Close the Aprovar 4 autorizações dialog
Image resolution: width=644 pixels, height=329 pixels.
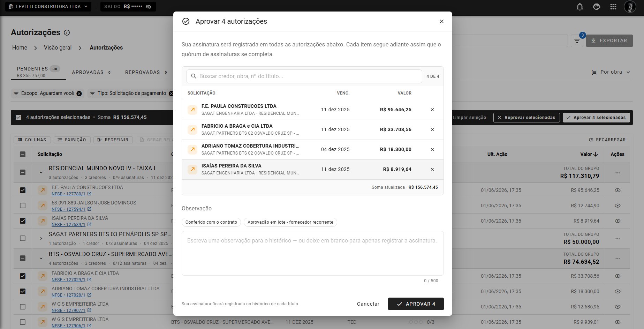pos(442,21)
